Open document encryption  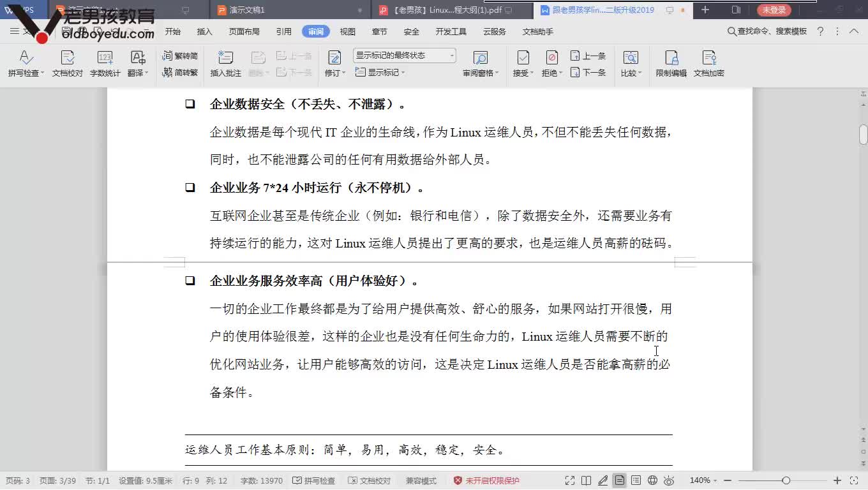(x=709, y=64)
